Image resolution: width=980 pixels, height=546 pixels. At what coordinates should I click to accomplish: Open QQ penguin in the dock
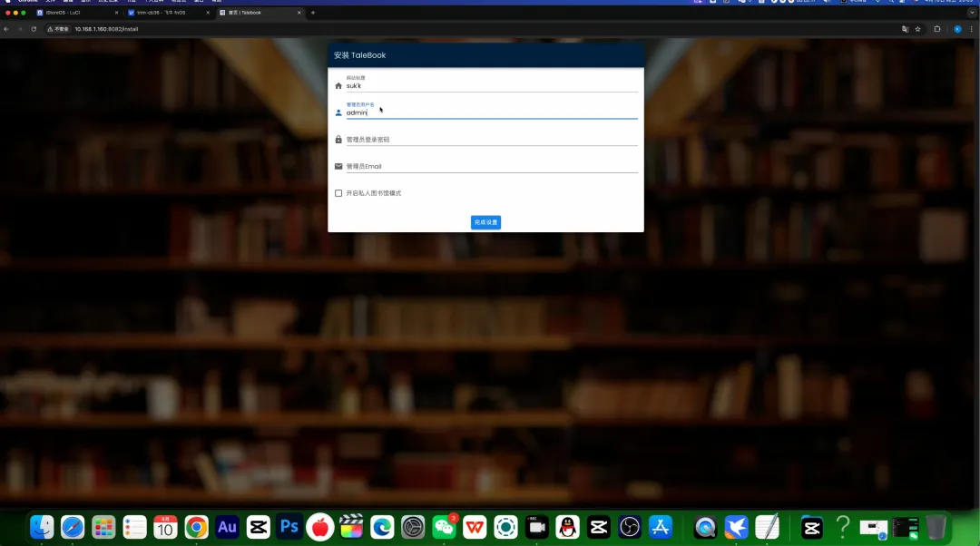(567, 527)
